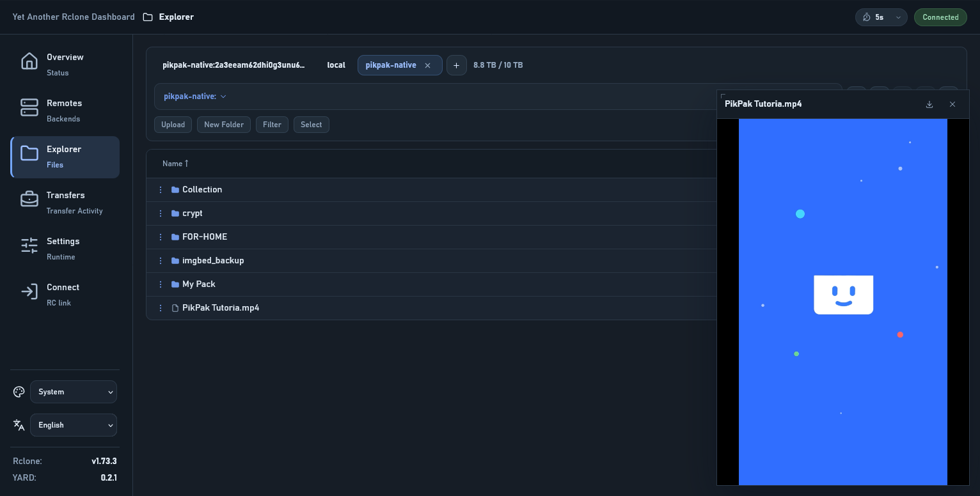Select the Remotes backends icon in sidebar
Viewport: 980px width, 496px height.
coord(29,107)
